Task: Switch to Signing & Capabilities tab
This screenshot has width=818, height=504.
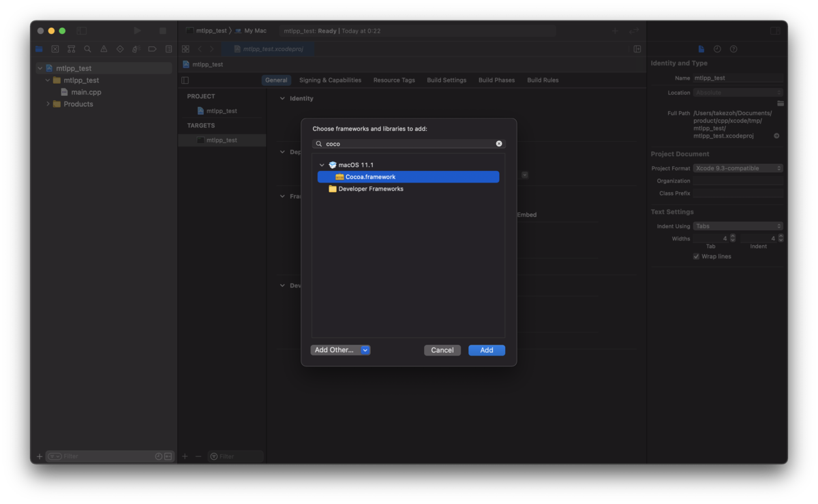Action: (331, 80)
